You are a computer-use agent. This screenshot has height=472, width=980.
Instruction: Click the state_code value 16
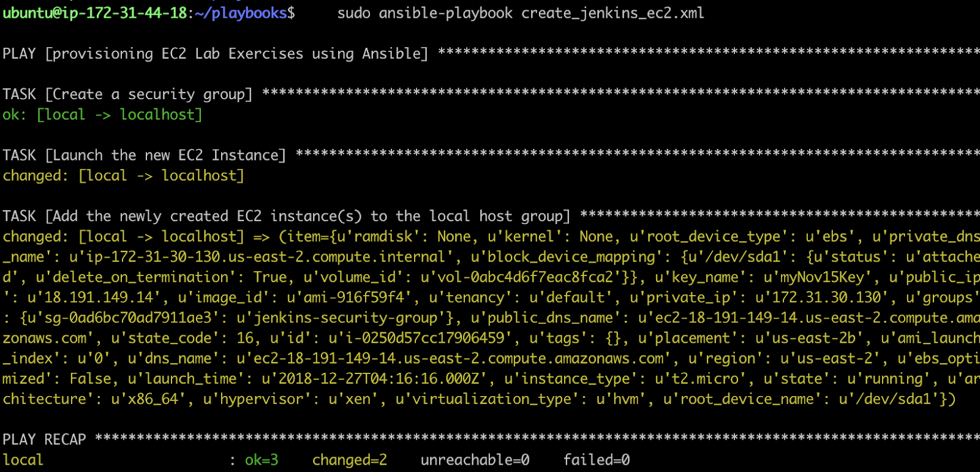coord(245,338)
